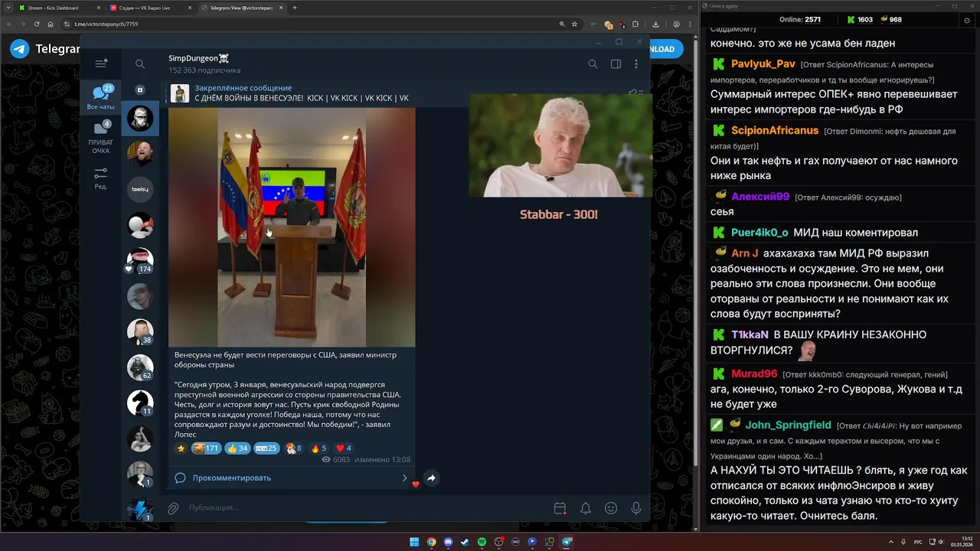Open the Venezuela video thumbnail in post

(292, 227)
